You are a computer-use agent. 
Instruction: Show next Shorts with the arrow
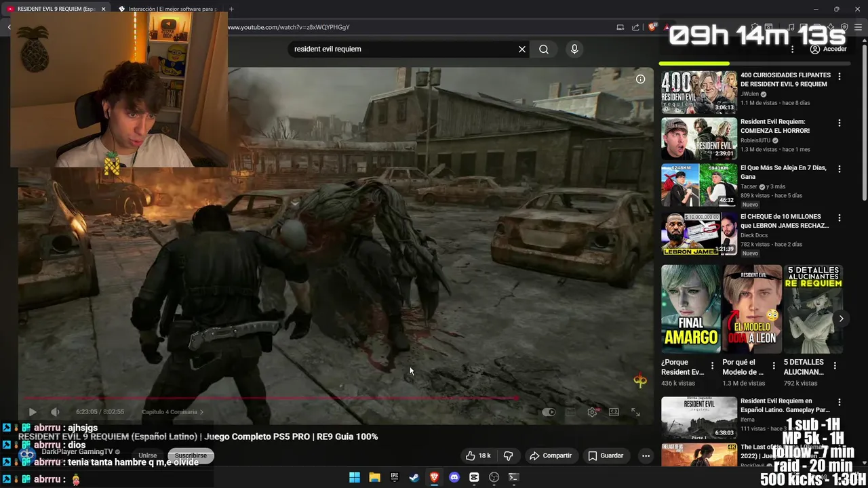tap(841, 319)
